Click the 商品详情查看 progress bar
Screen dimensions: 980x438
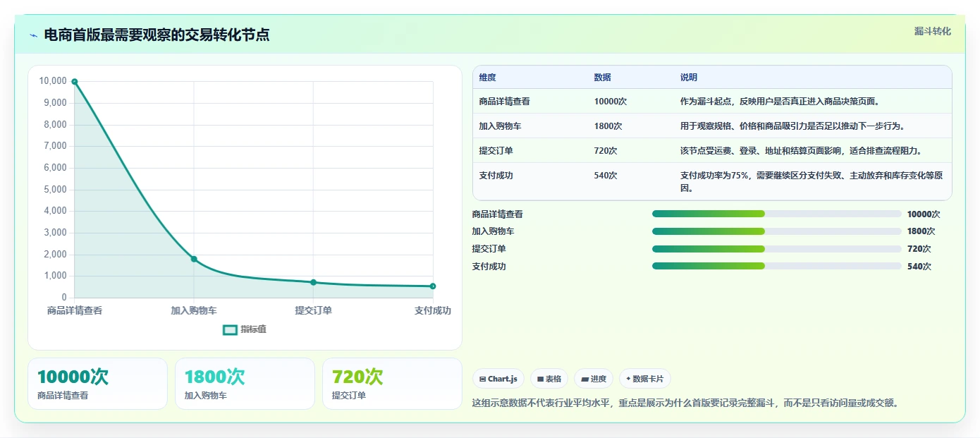coord(777,214)
